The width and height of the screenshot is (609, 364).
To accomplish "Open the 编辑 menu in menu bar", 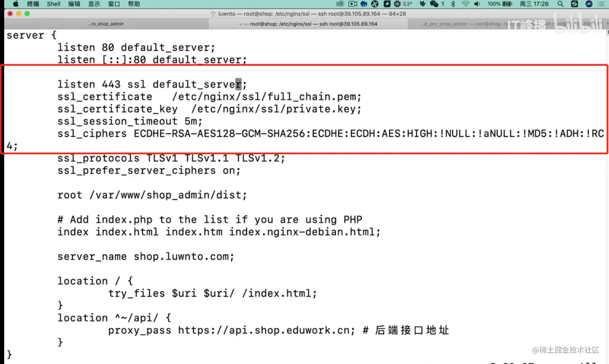I will [x=74, y=4].
